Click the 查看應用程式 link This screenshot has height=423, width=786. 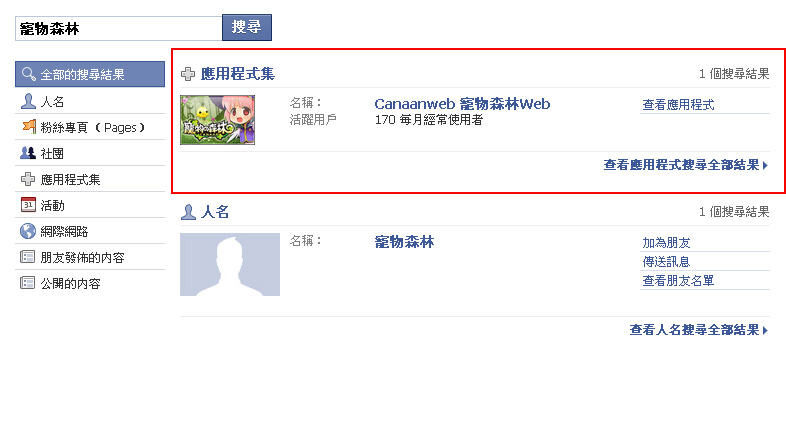678,105
